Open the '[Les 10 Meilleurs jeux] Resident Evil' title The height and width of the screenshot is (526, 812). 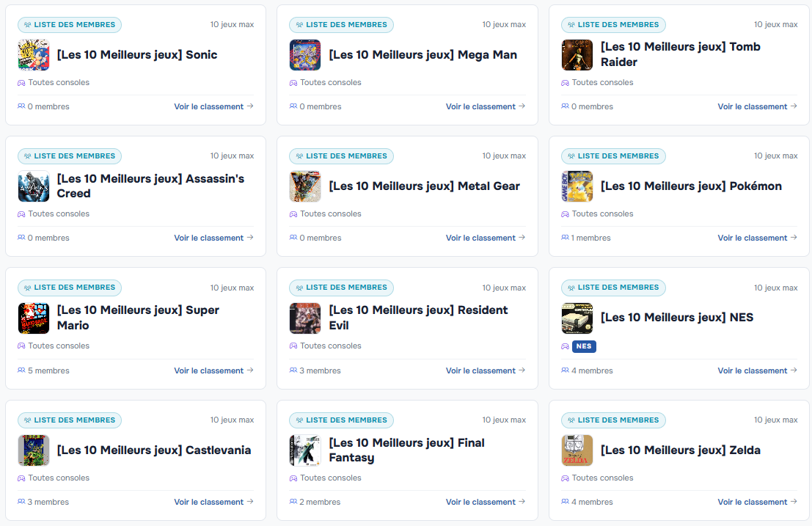coord(418,318)
